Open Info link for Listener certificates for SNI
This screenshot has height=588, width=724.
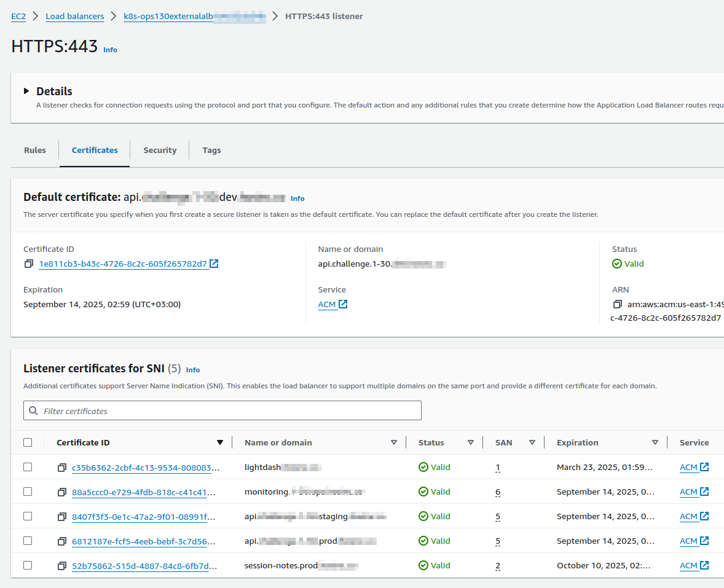pos(192,370)
